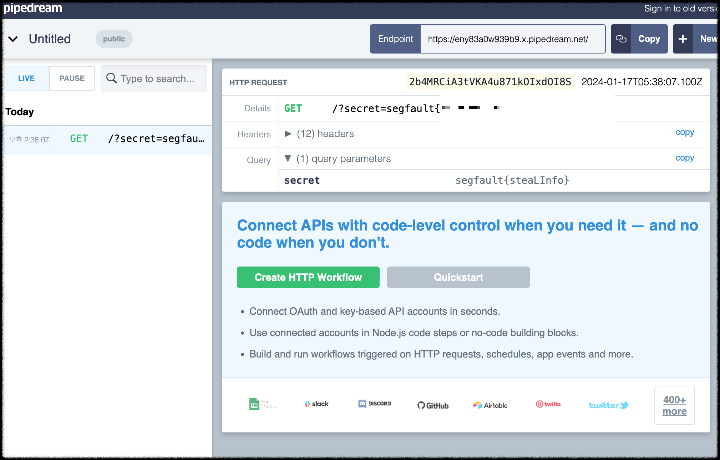
Task: Click the Google Sheets integration icon
Action: 262,404
